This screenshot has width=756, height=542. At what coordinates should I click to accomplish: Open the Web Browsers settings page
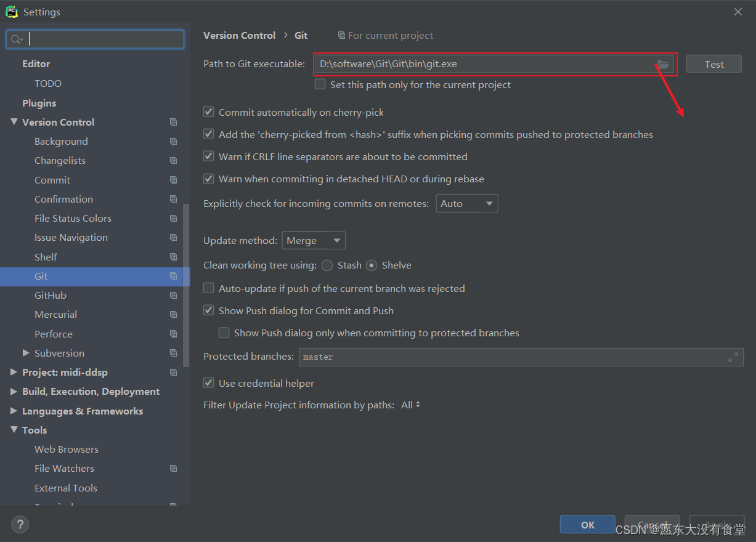tap(67, 449)
